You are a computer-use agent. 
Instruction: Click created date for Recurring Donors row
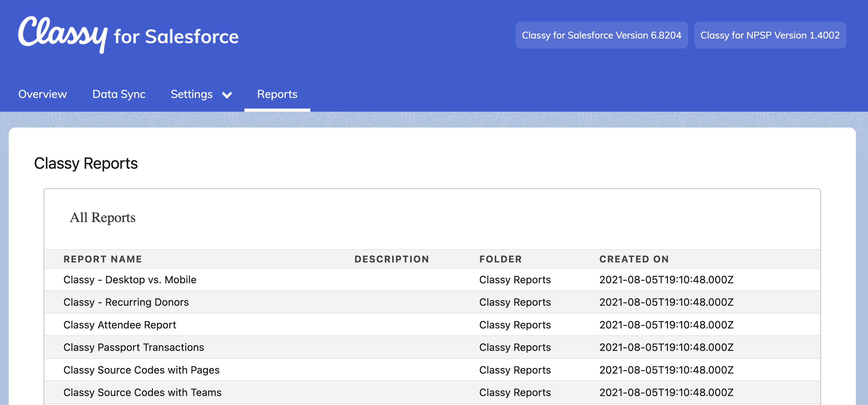[x=666, y=302]
